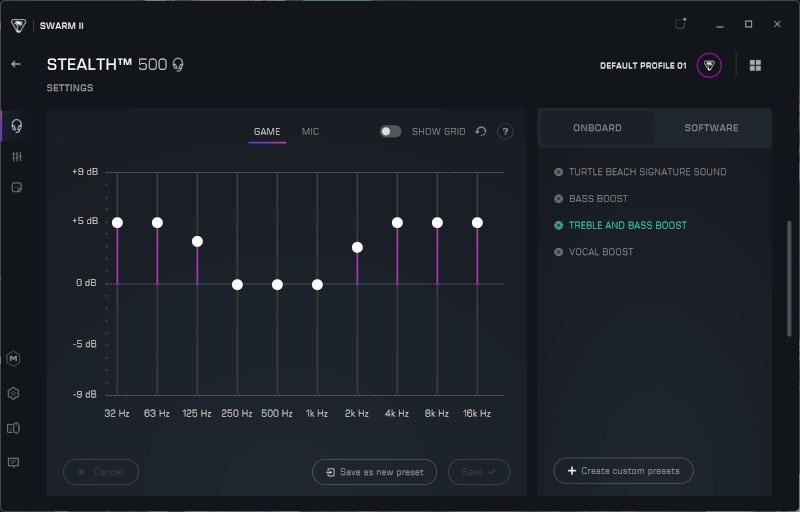Open the feedback chat icon in sidebar
This screenshot has width=800, height=512.
[14, 463]
